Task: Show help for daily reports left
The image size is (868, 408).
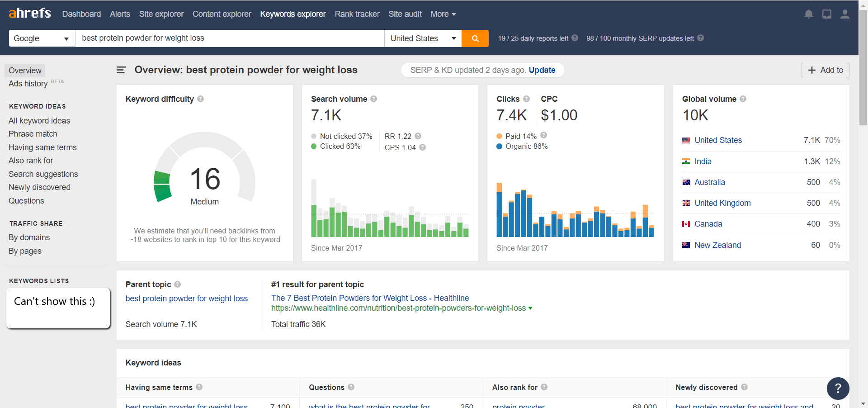Action: click(x=575, y=38)
